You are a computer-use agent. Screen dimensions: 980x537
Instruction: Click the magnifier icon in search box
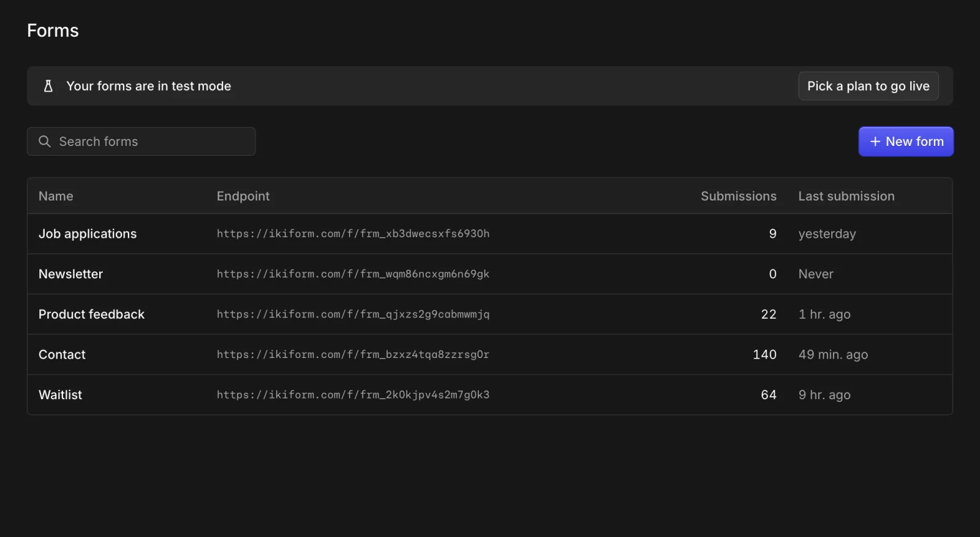click(x=45, y=142)
